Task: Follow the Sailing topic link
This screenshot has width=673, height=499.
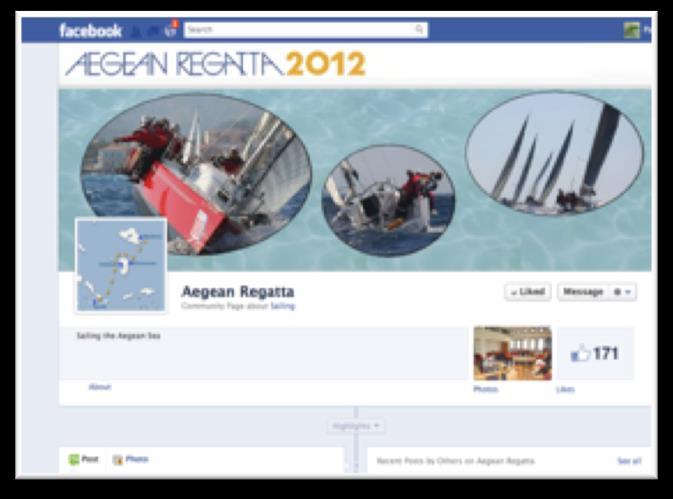Action: [282, 306]
